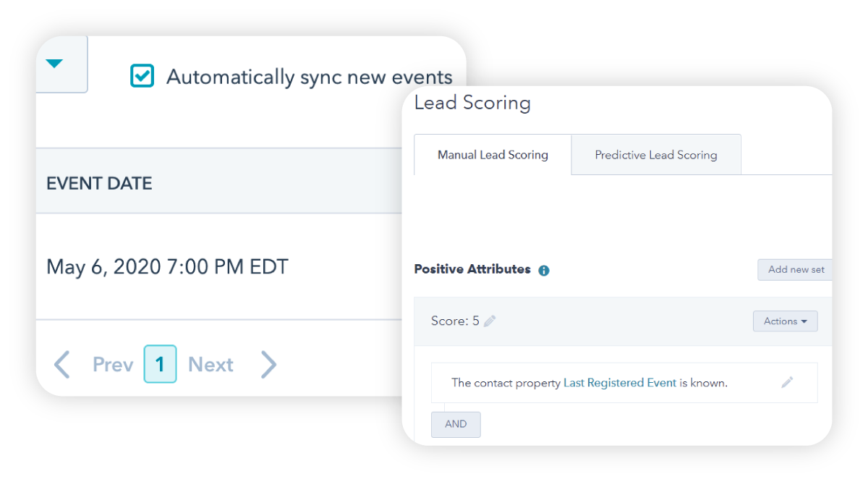Click the left chevron arrow before Prev
The image size is (868, 482).
[x=62, y=364]
